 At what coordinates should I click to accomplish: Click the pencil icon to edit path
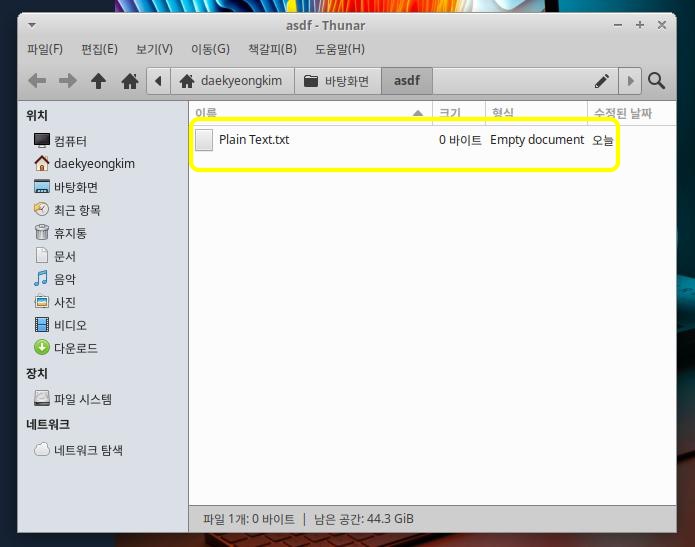click(601, 81)
